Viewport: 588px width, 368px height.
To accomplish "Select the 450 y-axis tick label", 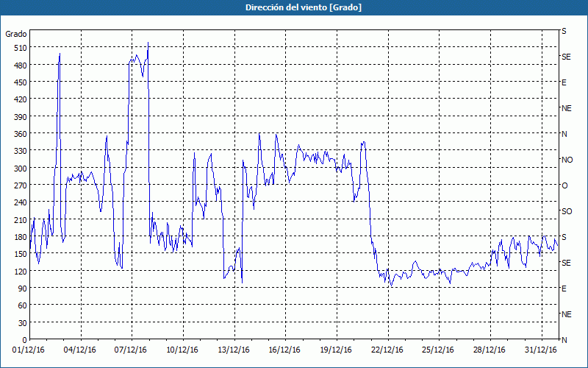I will click(x=20, y=82).
